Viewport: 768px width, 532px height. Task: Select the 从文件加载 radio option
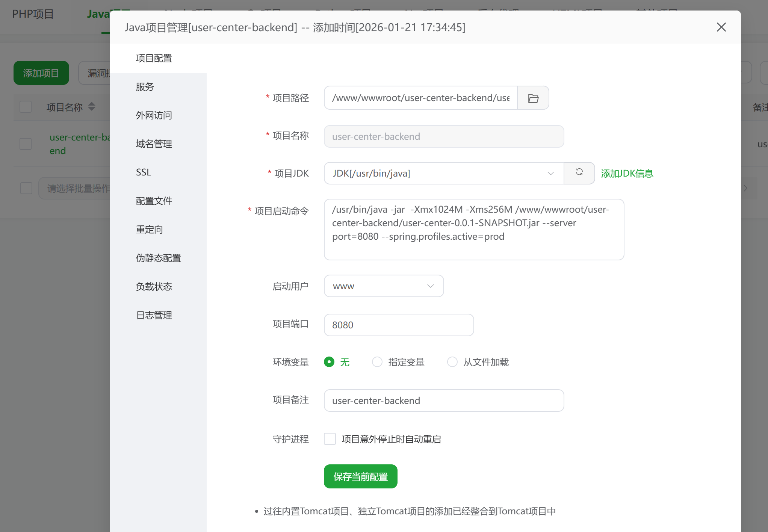[452, 362]
